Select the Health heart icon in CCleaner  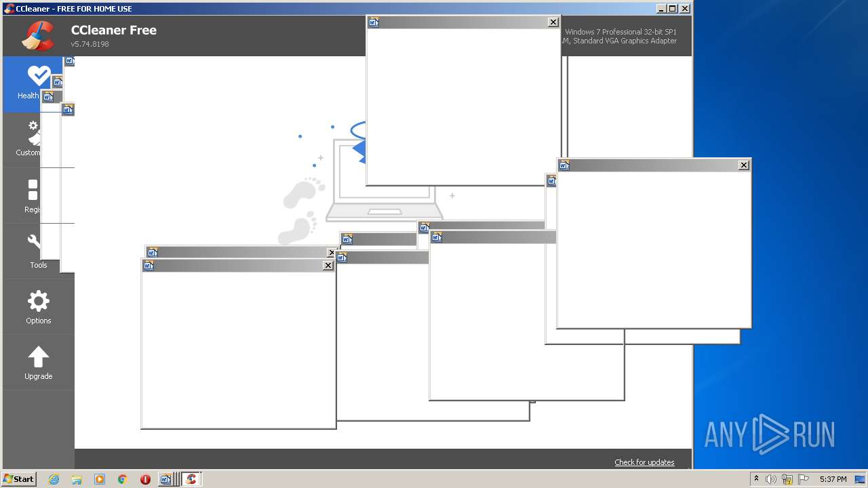point(39,76)
